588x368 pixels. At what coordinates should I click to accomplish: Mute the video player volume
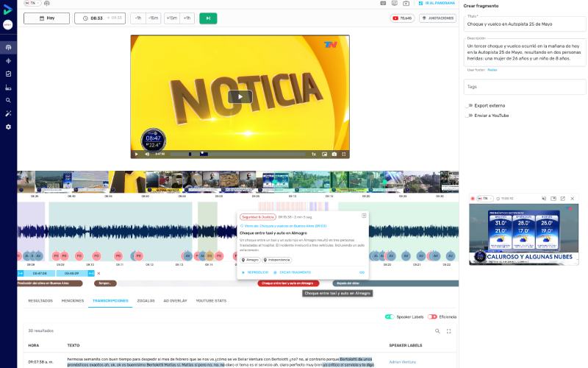pos(146,154)
